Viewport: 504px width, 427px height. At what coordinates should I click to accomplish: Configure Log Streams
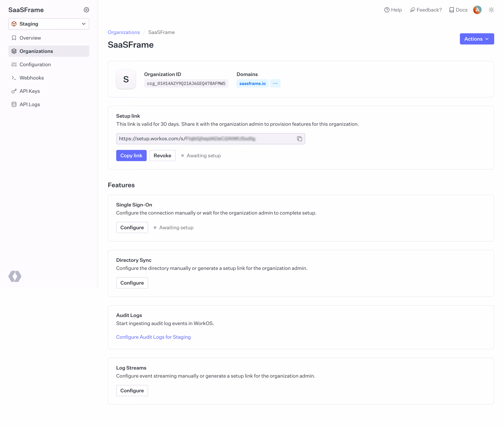(132, 391)
